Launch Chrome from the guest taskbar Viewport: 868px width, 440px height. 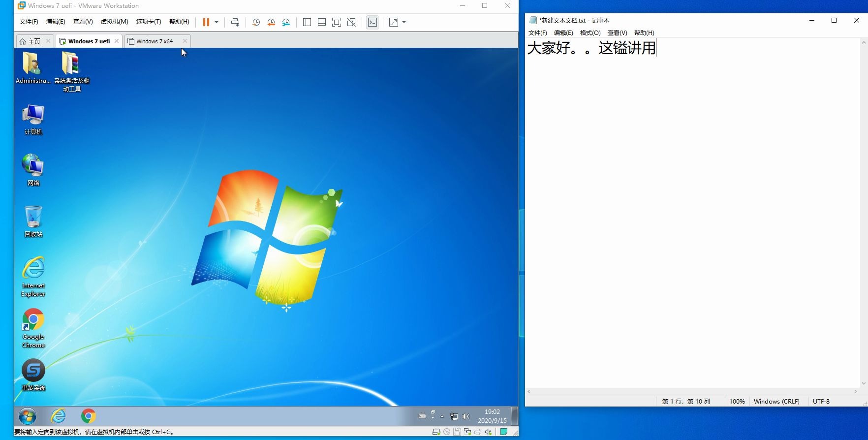(x=89, y=416)
